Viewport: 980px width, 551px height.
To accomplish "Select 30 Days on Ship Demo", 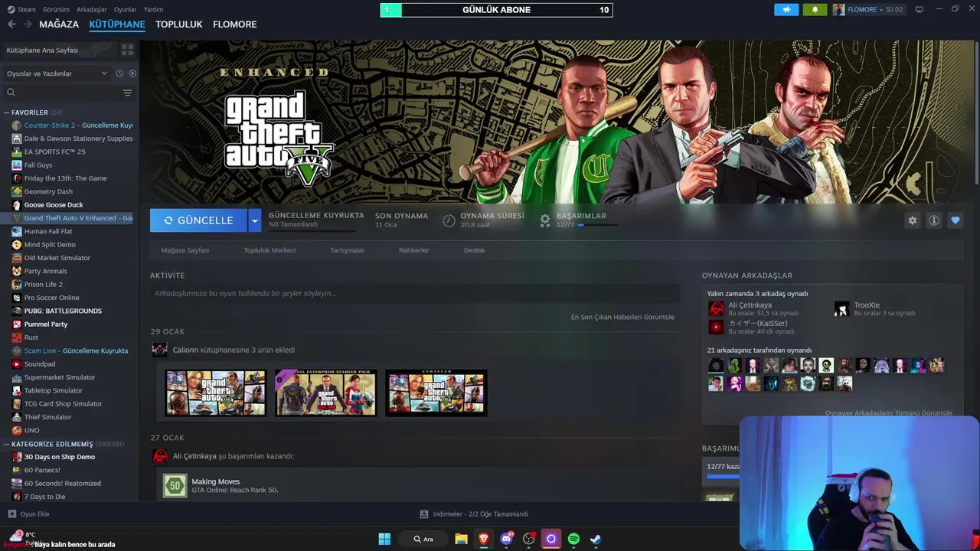I will 53,457.
